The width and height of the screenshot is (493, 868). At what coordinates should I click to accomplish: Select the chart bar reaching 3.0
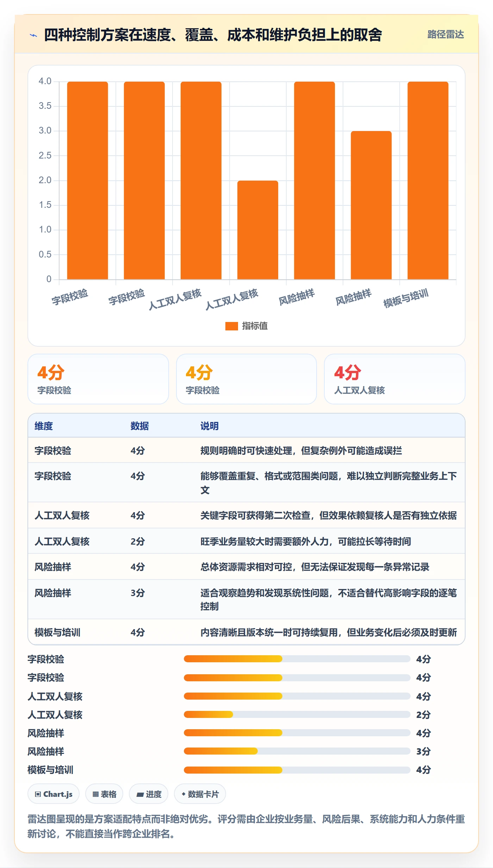(x=371, y=205)
